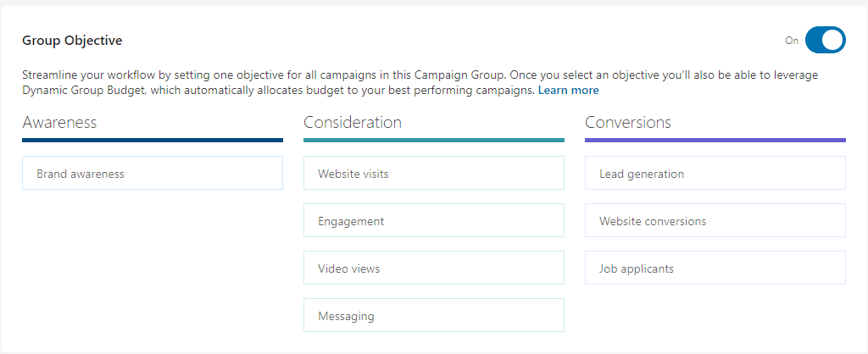Turn off the Group Objective toggle
Image resolution: width=868 pixels, height=354 pixels.
click(x=825, y=40)
